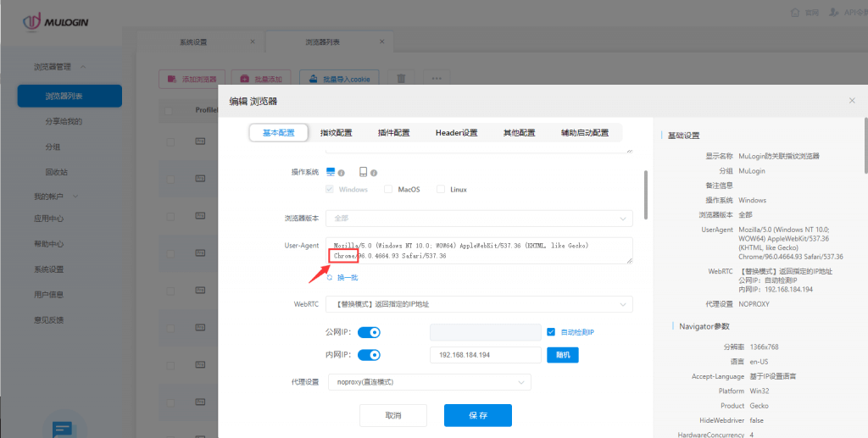
Task: Toggle the Windows checkbox
Action: click(x=330, y=189)
